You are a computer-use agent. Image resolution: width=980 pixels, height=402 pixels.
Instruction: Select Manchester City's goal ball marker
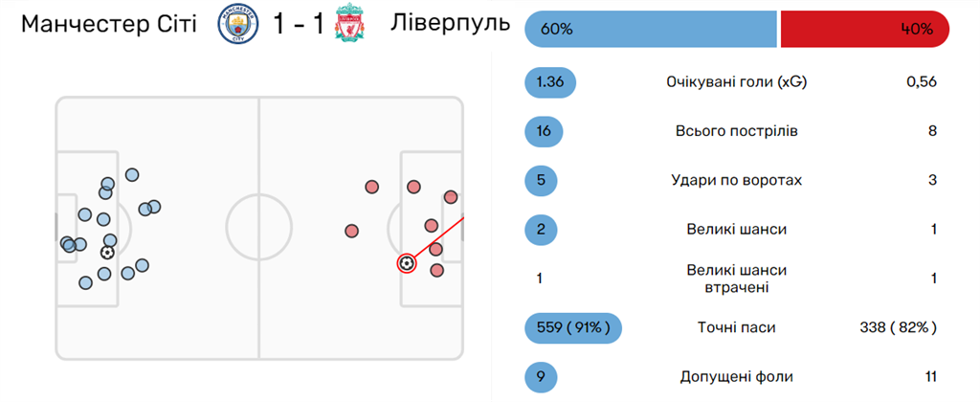[106, 253]
